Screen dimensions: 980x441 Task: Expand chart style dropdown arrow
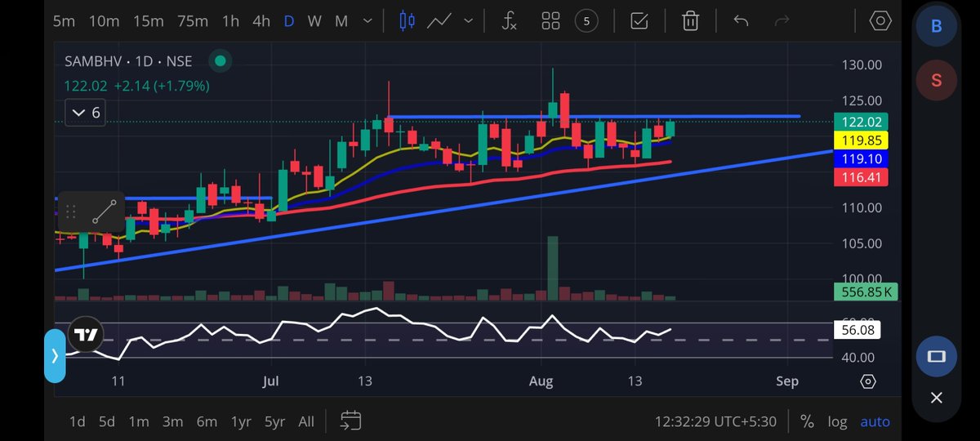tap(467, 21)
